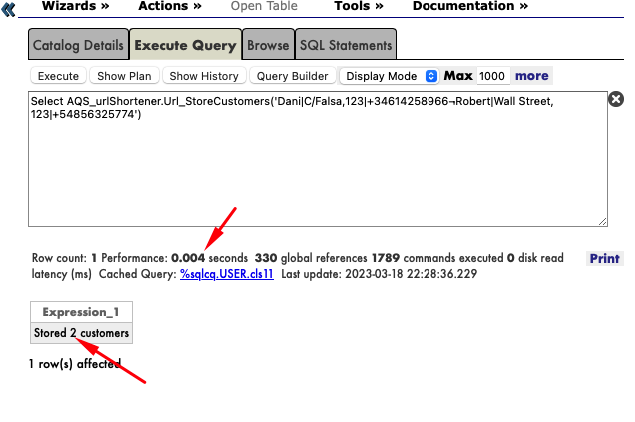Open the Query Builder
The height and width of the screenshot is (422, 635).
293,76
